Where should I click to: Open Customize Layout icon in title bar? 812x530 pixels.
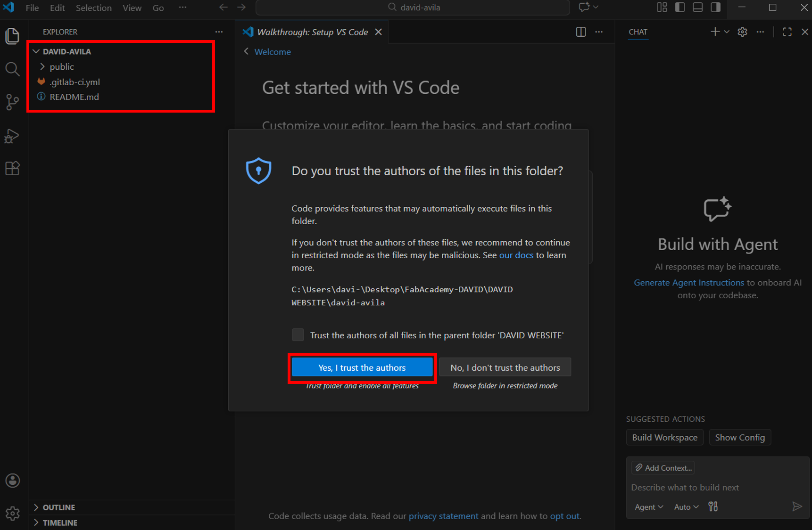click(x=662, y=7)
